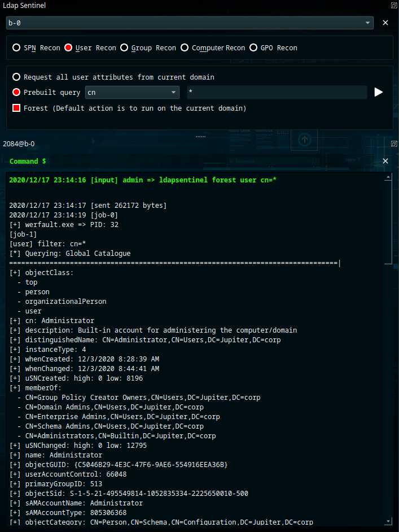The image size is (399, 532).
Task: Click the output scrollbar up arrow
Action: point(388,178)
